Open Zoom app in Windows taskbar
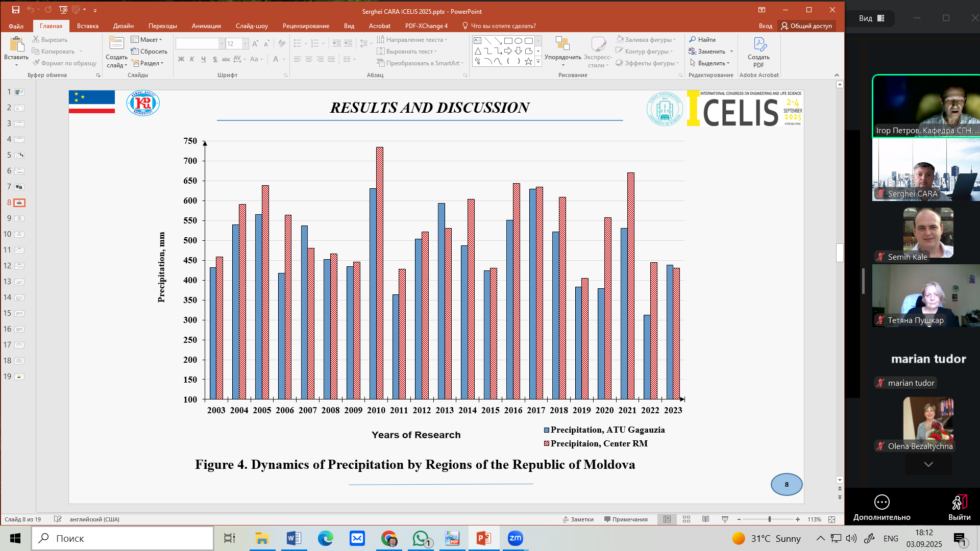Screen dimensions: 980x551 point(515,538)
